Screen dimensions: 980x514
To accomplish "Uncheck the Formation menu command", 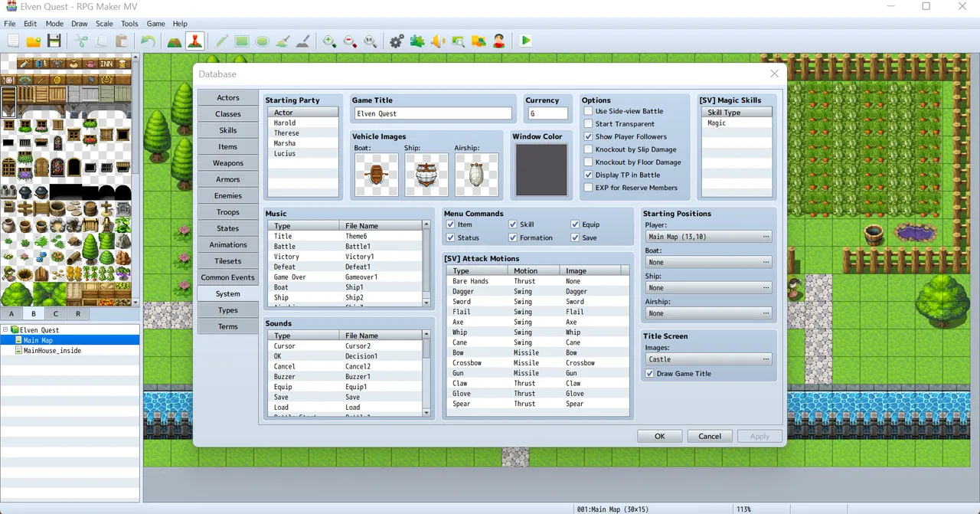I will point(513,238).
